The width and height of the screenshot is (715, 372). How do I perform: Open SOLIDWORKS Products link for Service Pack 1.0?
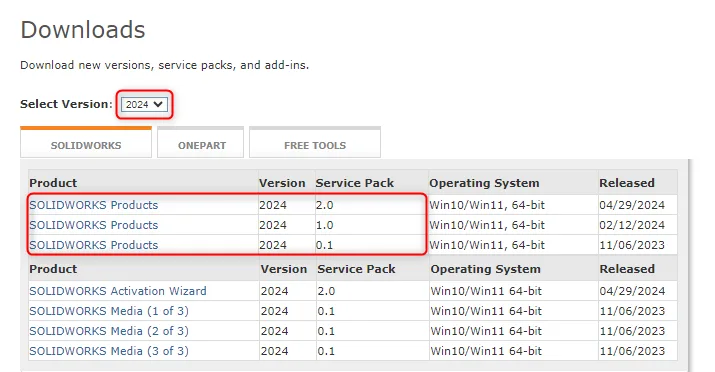click(93, 225)
